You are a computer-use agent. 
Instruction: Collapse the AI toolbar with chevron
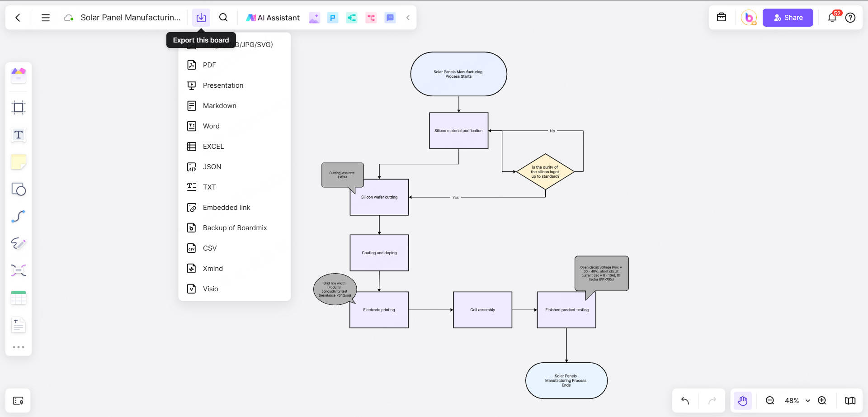point(408,18)
